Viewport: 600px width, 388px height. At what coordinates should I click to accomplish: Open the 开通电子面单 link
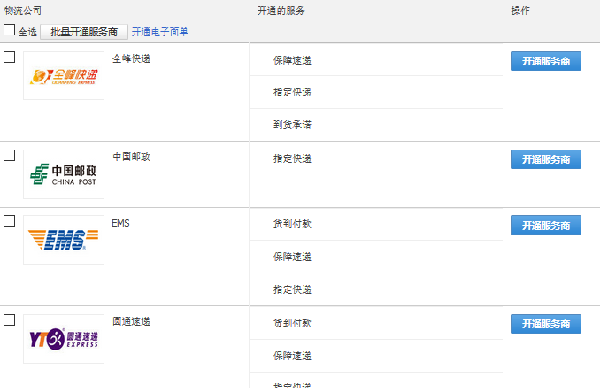pos(160,31)
